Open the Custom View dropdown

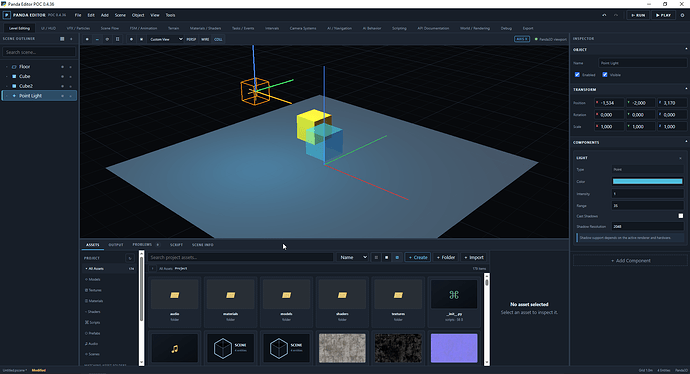click(x=165, y=39)
